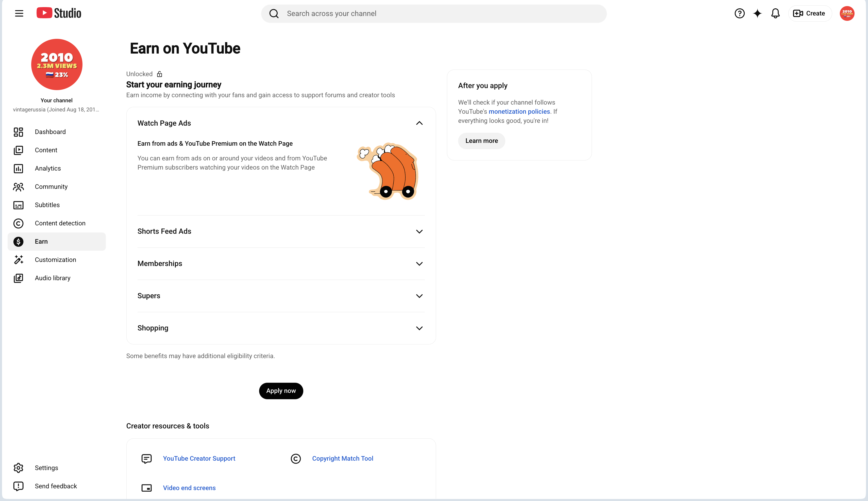The image size is (868, 501).
Task: Click the Learn more button
Action: 482,141
